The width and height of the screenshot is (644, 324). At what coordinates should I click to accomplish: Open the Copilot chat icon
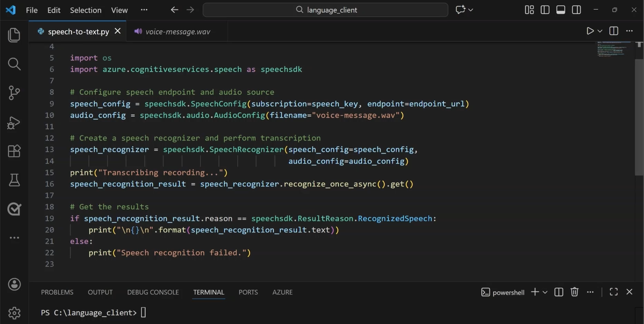click(x=460, y=10)
